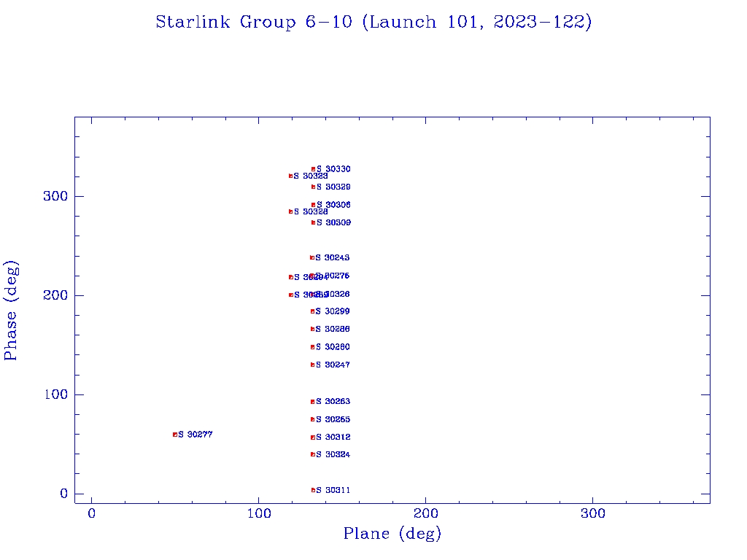The height and width of the screenshot is (560, 747).
Task: Select the red marker for S 30299
Action: pos(313,311)
